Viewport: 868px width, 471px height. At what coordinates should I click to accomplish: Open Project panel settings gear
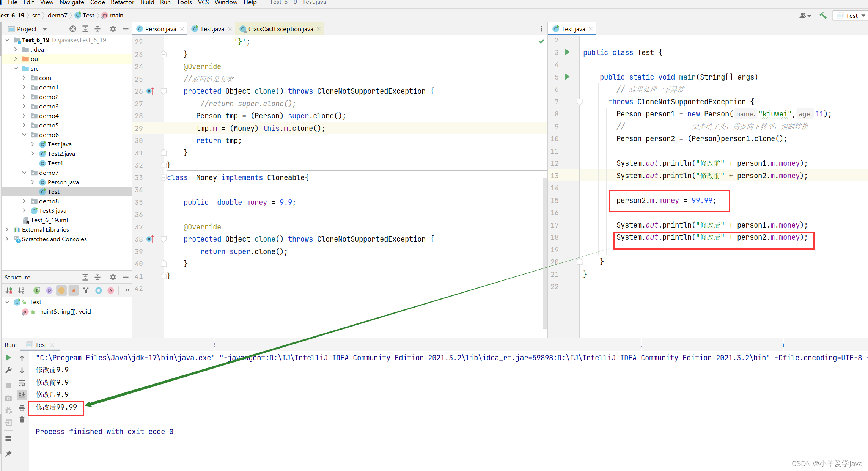point(113,29)
